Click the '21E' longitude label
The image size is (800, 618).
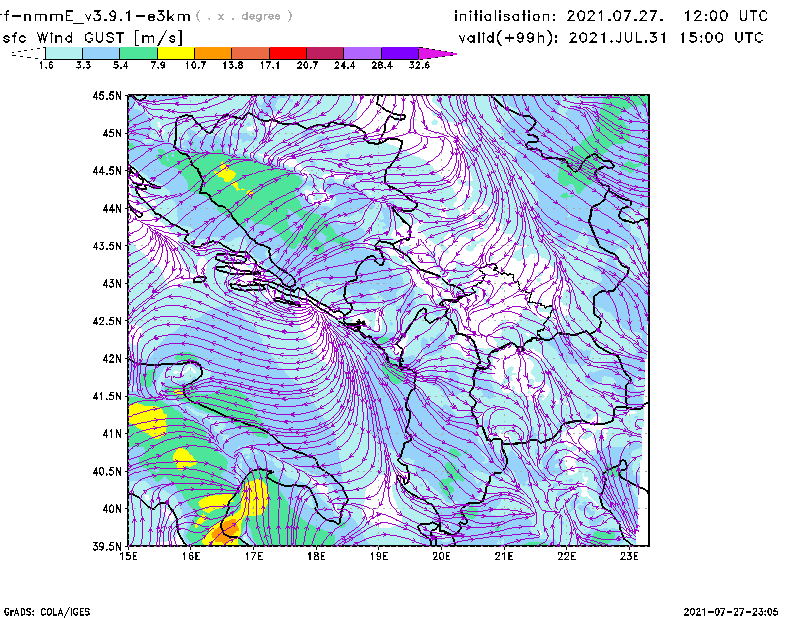[504, 556]
